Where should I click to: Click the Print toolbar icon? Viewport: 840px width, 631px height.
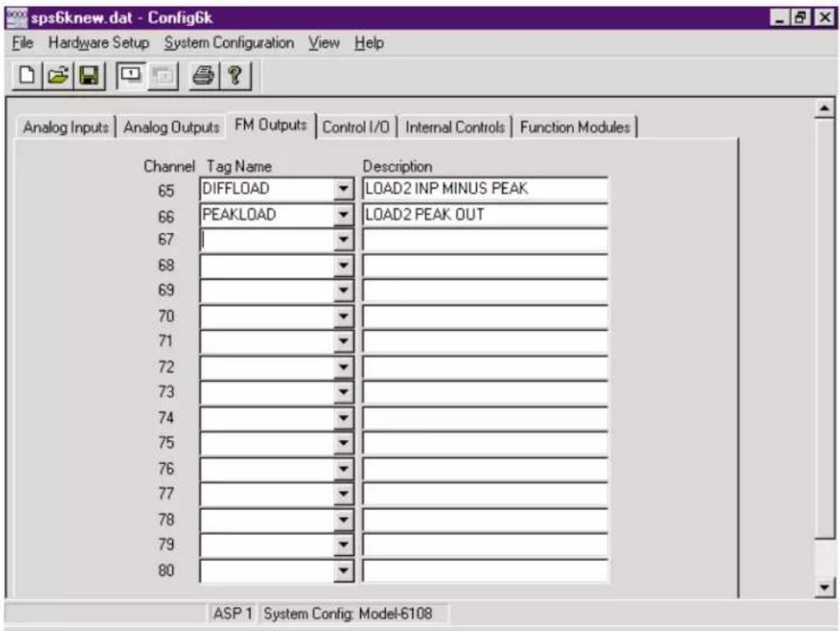tap(203, 76)
